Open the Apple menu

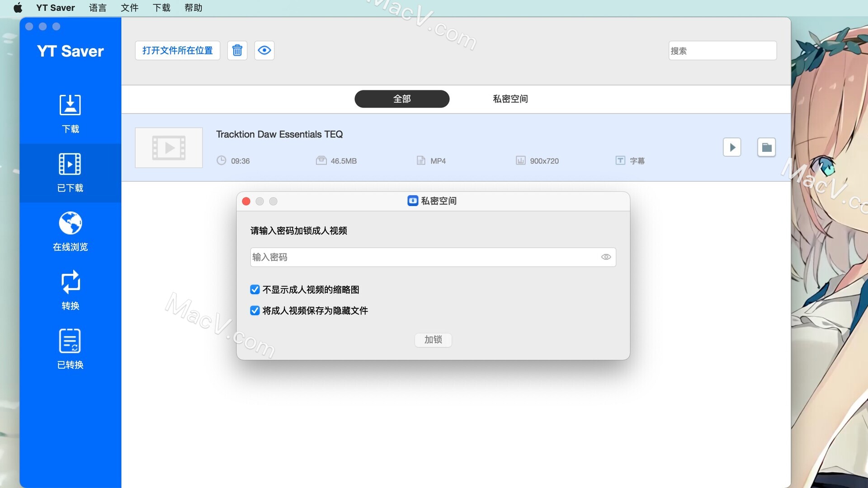point(18,8)
